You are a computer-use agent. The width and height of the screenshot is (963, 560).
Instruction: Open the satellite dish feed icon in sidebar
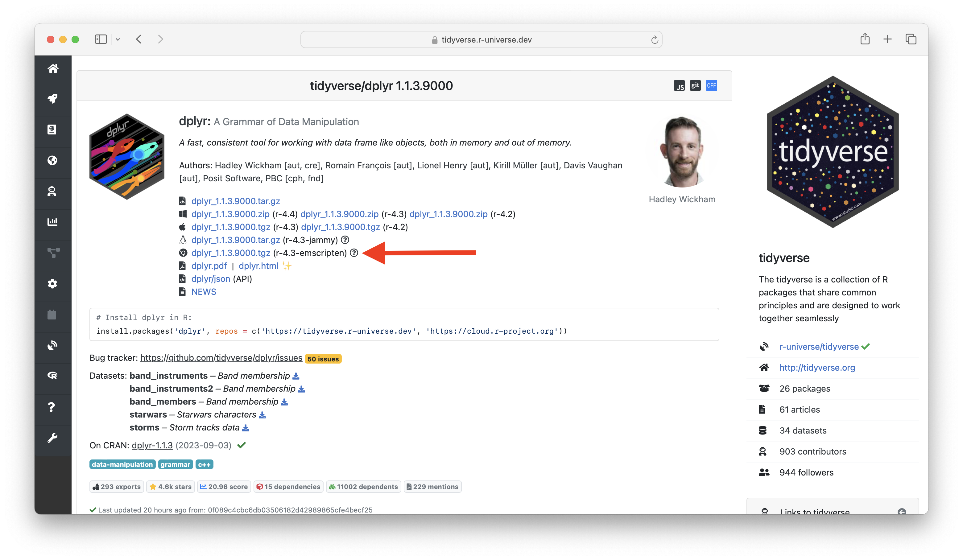pyautogui.click(x=53, y=345)
